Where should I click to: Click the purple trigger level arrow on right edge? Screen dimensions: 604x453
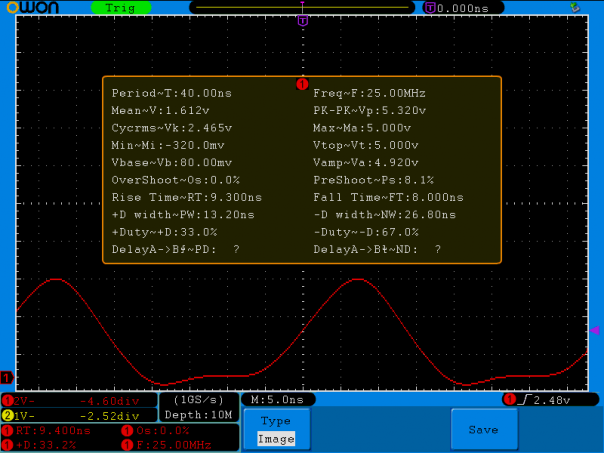(595, 330)
